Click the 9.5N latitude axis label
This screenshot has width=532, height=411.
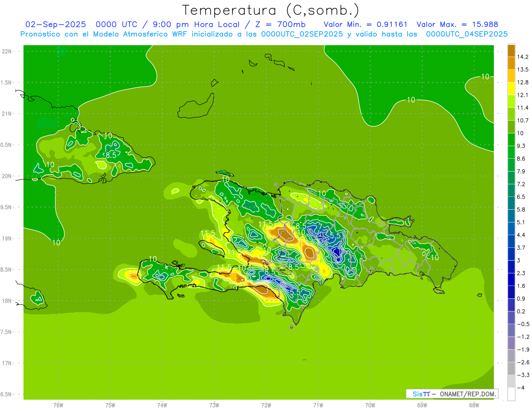tap(6, 207)
